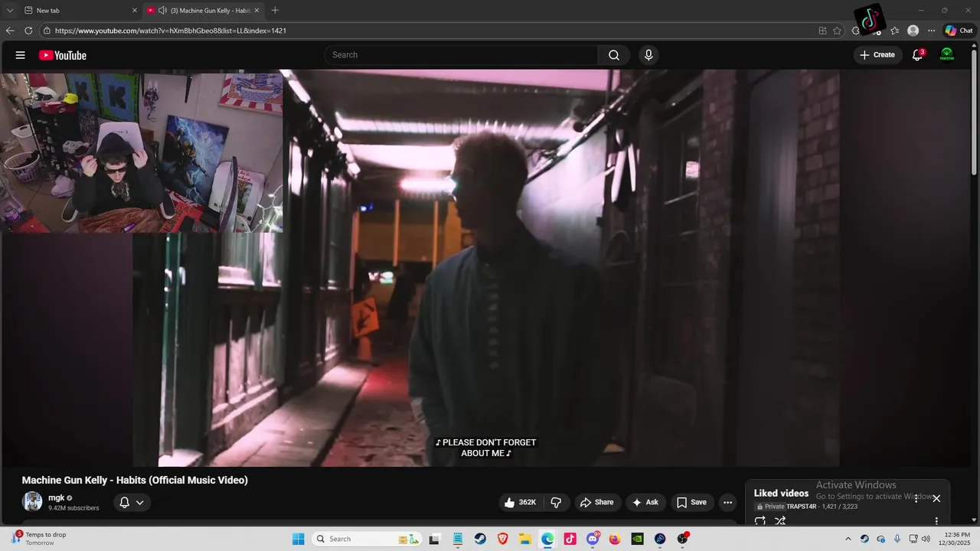Open Discord from taskbar
Viewport: 980px width, 551px height.
593,539
